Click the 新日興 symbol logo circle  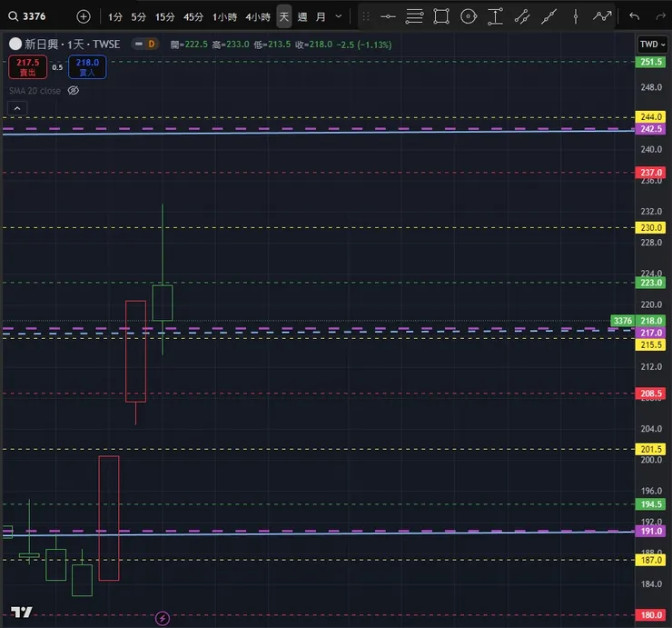15,45
